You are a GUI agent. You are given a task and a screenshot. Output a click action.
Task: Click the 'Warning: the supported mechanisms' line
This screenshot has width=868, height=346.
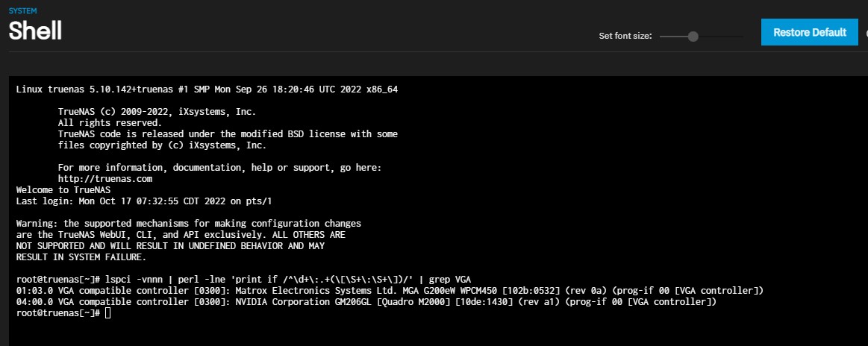(189, 224)
